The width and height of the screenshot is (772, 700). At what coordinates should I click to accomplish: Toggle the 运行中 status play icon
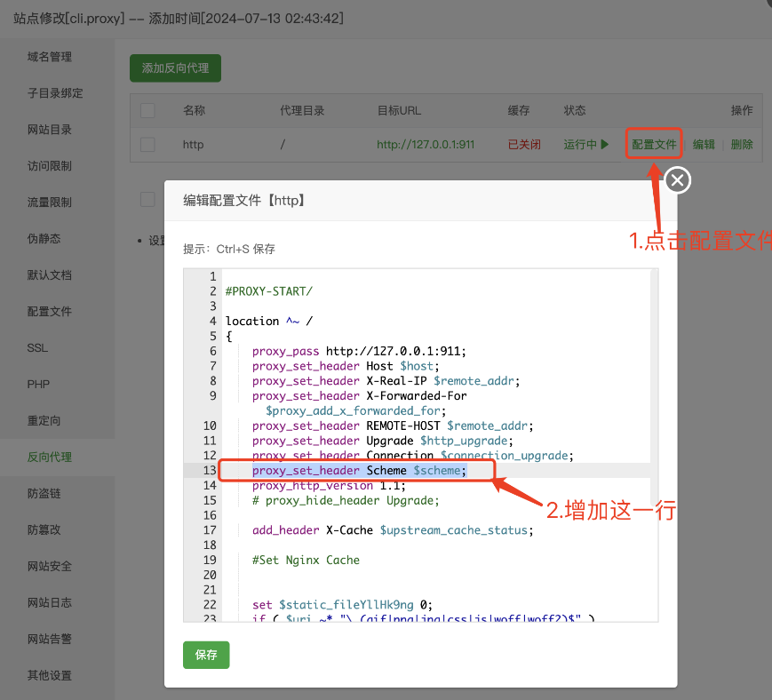pyautogui.click(x=604, y=144)
